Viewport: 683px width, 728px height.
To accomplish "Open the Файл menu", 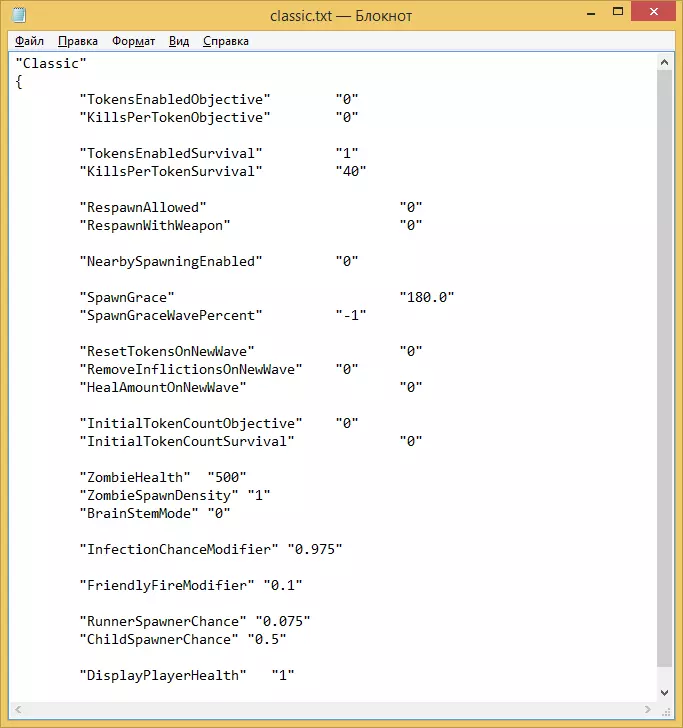I will (x=29, y=41).
